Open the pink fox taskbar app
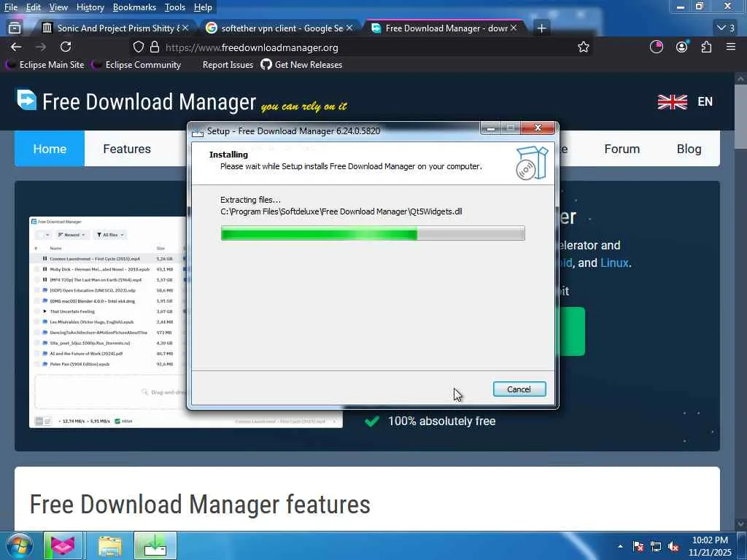The image size is (747, 560). tap(63, 545)
